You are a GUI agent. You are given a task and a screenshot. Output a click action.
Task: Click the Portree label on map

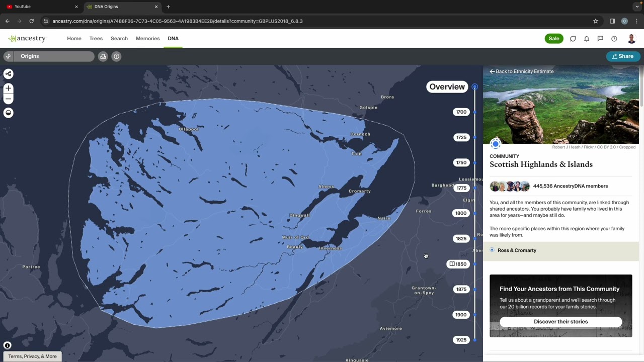[31, 267]
